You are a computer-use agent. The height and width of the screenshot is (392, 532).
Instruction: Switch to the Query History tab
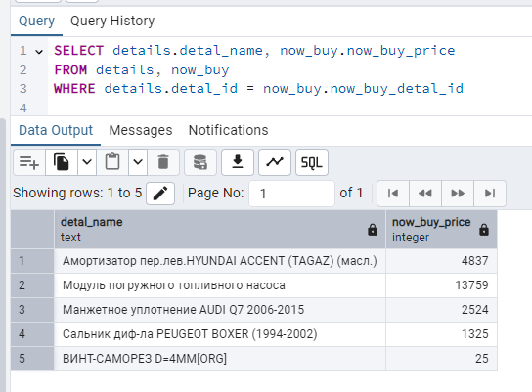[x=112, y=22]
